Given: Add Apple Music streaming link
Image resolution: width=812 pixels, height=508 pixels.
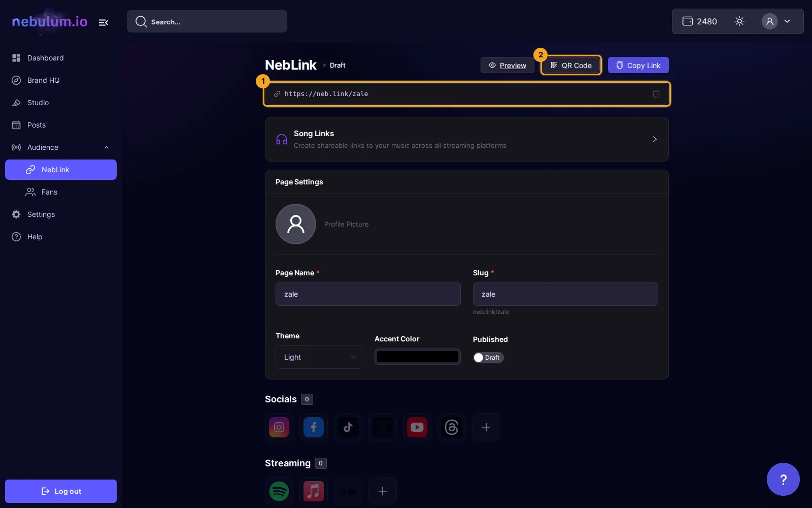Looking at the screenshot, I should click(314, 491).
